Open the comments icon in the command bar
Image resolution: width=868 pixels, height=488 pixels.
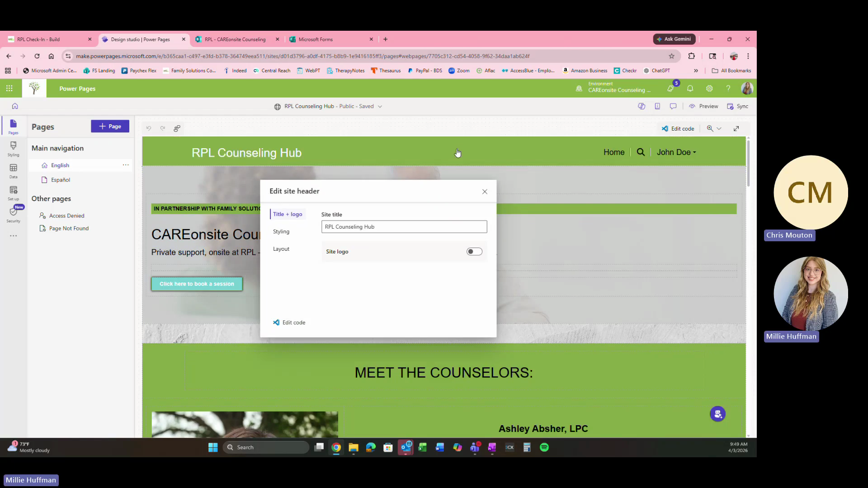click(673, 106)
